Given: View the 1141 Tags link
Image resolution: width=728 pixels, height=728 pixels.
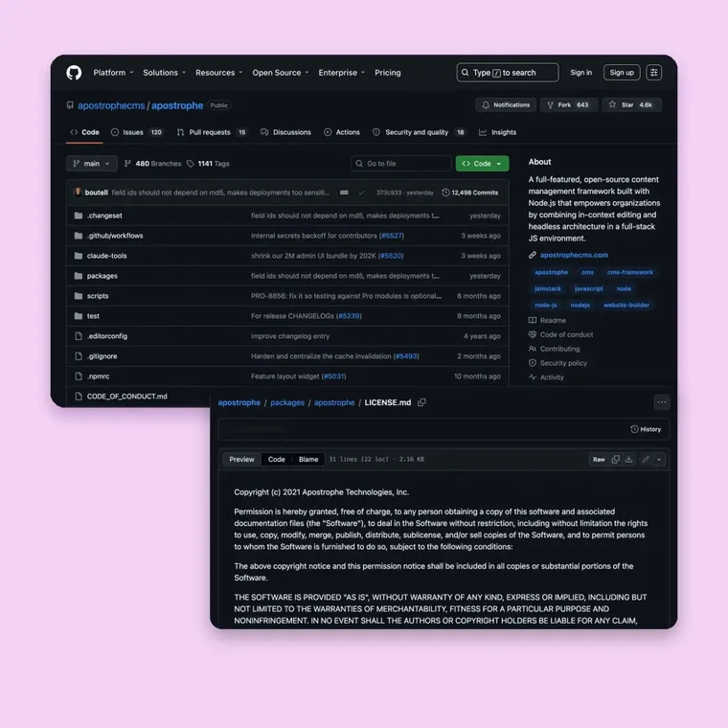Looking at the screenshot, I should (x=208, y=164).
